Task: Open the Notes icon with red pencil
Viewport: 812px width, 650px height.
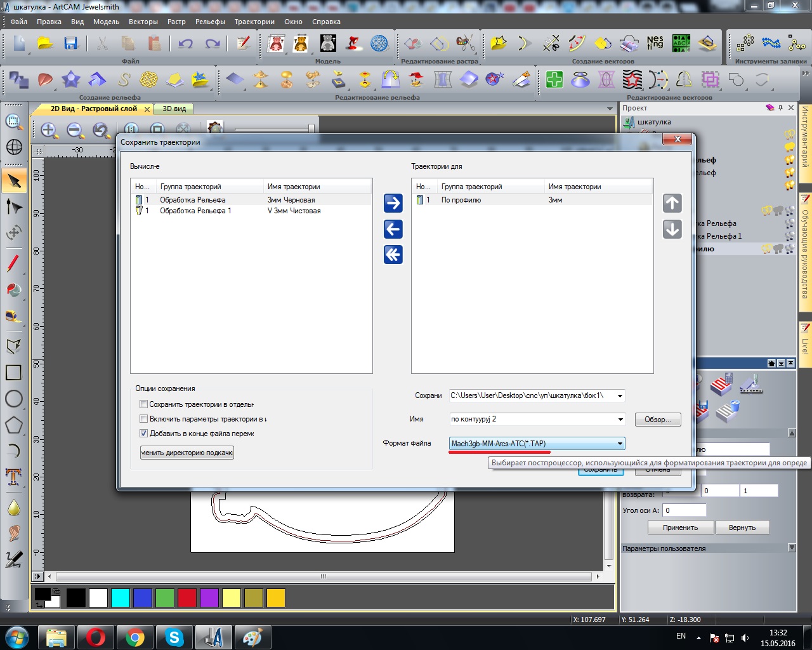Action: coord(243,43)
